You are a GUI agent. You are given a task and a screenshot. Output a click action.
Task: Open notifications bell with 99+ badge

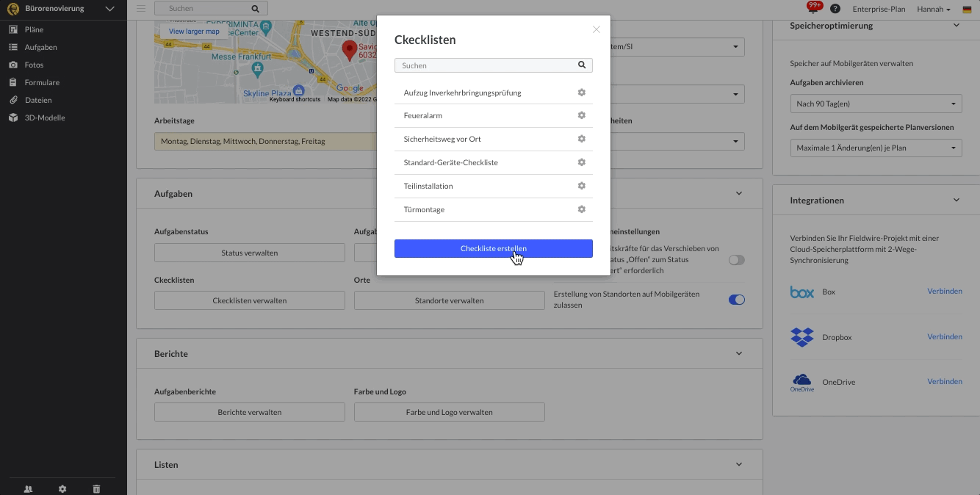pyautogui.click(x=814, y=8)
